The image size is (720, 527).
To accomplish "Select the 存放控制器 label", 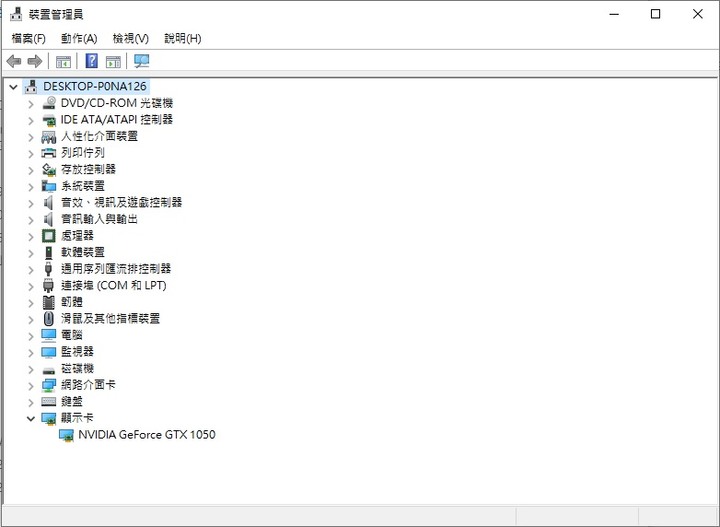I will pyautogui.click(x=88, y=169).
